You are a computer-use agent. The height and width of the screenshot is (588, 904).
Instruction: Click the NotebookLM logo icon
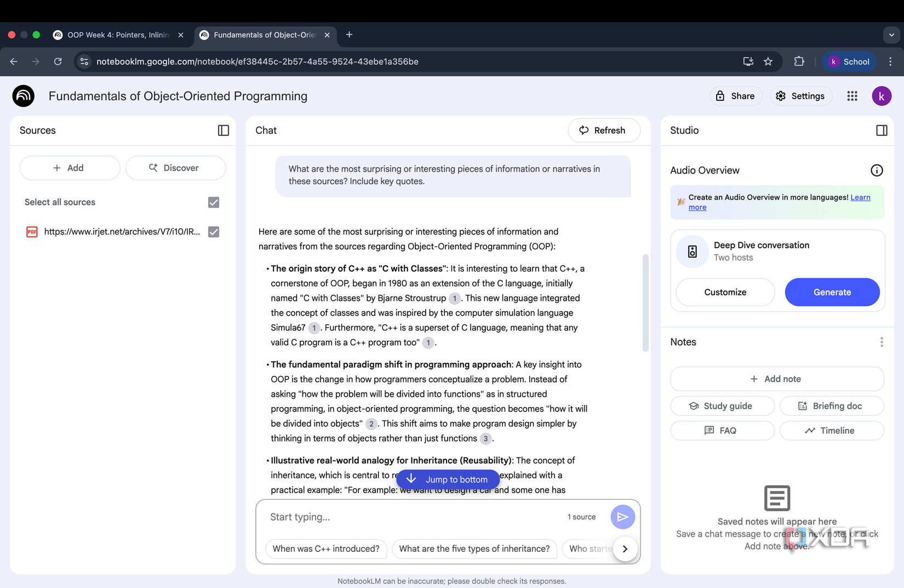24,96
